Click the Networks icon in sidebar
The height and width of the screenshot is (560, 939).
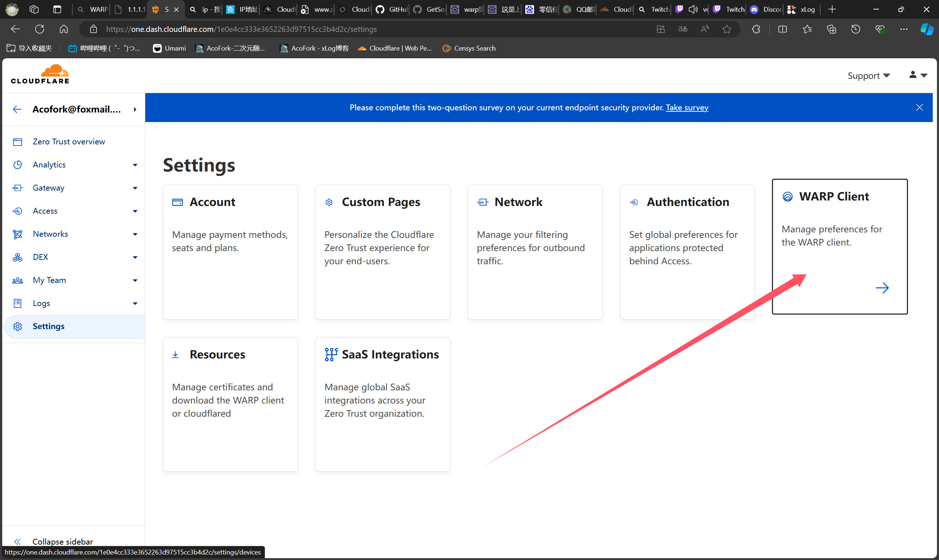click(17, 234)
